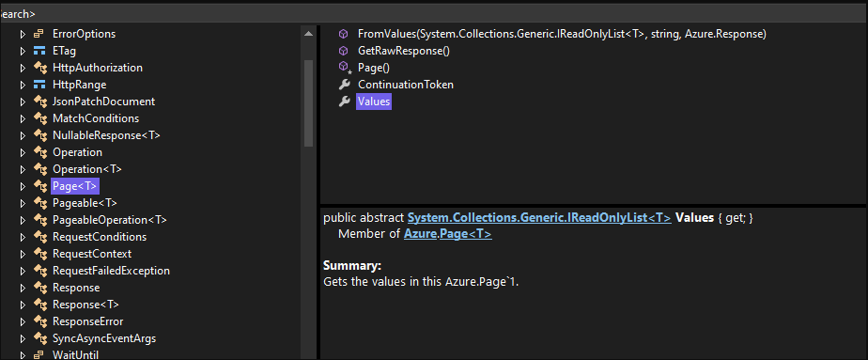Expand the RequestFailedException node
This screenshot has height=360, width=868.
click(23, 271)
